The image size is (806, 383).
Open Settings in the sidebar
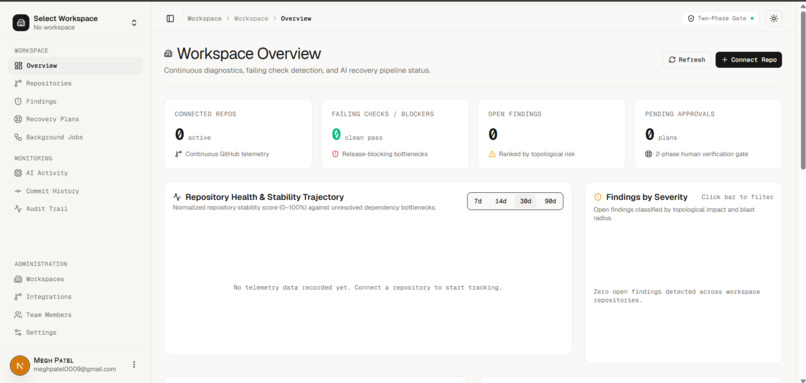click(75, 333)
